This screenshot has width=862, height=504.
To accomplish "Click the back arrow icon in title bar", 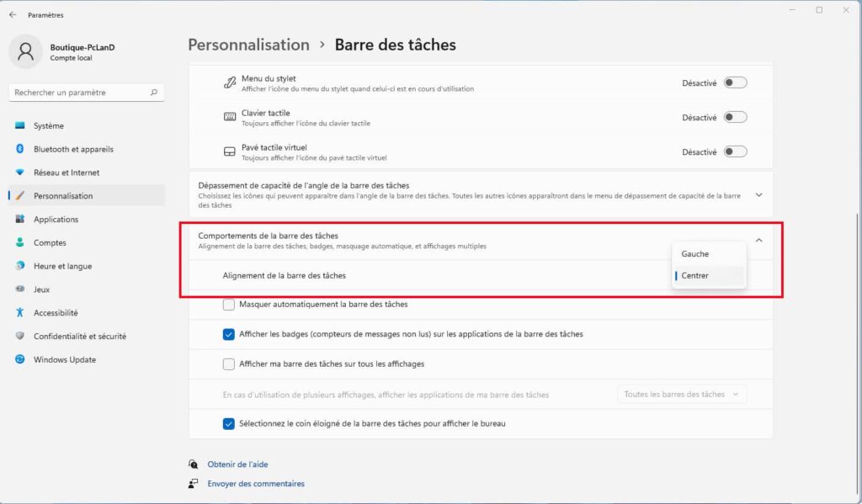I will [13, 14].
